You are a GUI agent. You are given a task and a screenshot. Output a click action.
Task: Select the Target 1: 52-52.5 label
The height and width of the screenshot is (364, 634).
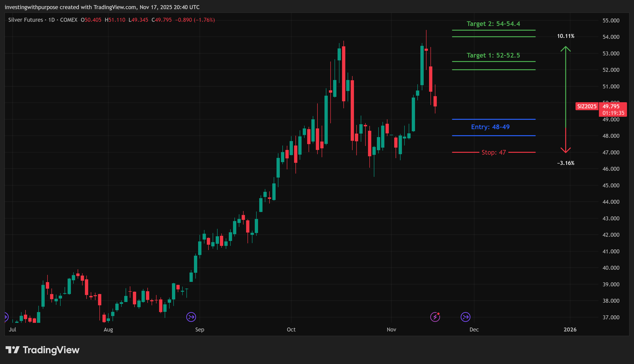[493, 55]
